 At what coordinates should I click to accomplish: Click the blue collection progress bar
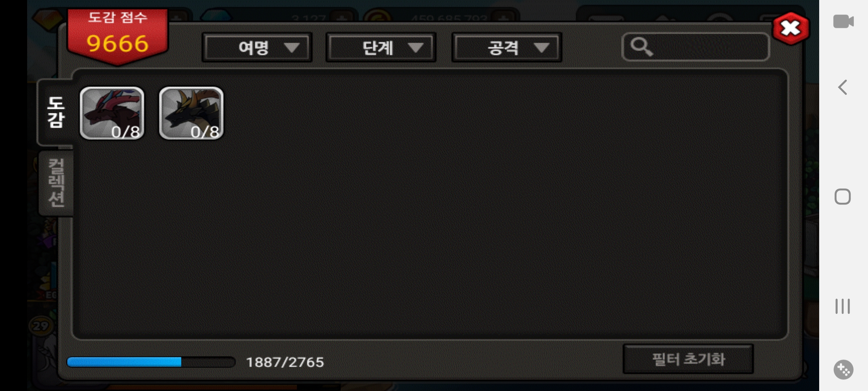coord(151,362)
